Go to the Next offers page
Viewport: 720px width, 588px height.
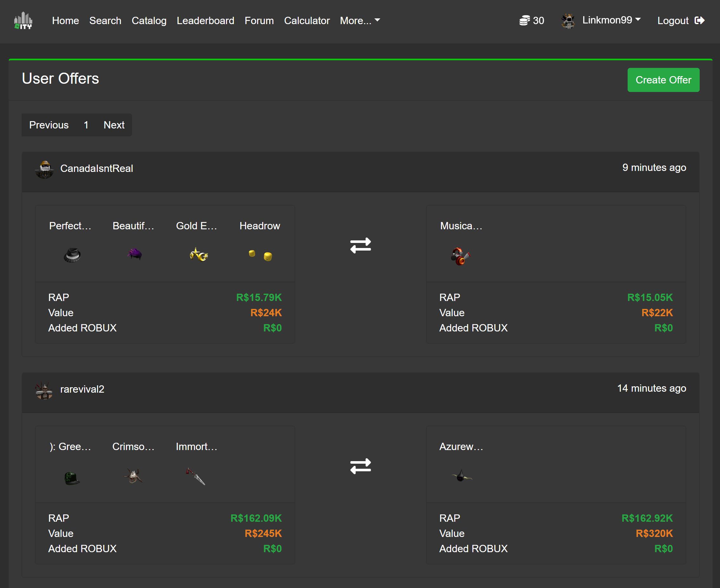(x=114, y=125)
